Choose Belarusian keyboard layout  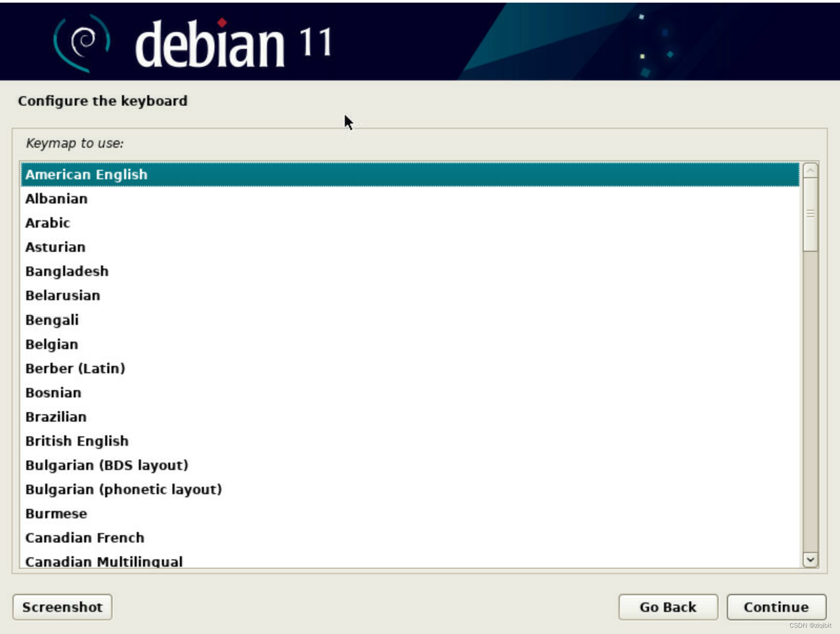pos(63,295)
